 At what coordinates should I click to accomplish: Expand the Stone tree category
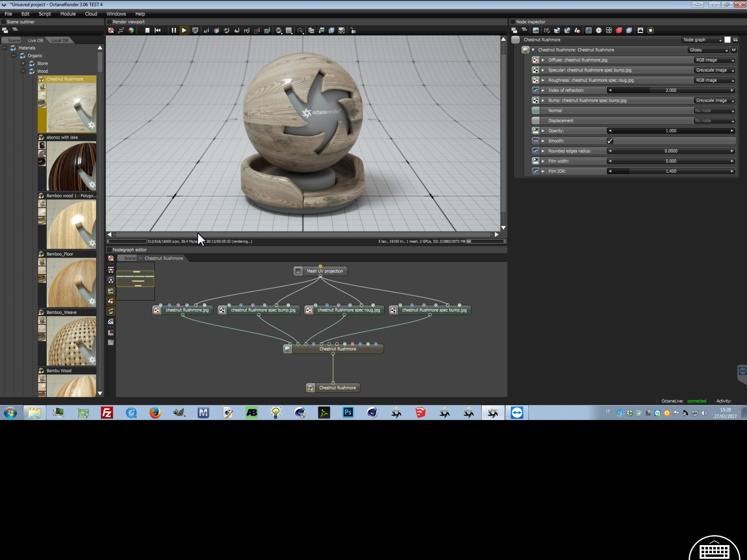[x=23, y=63]
